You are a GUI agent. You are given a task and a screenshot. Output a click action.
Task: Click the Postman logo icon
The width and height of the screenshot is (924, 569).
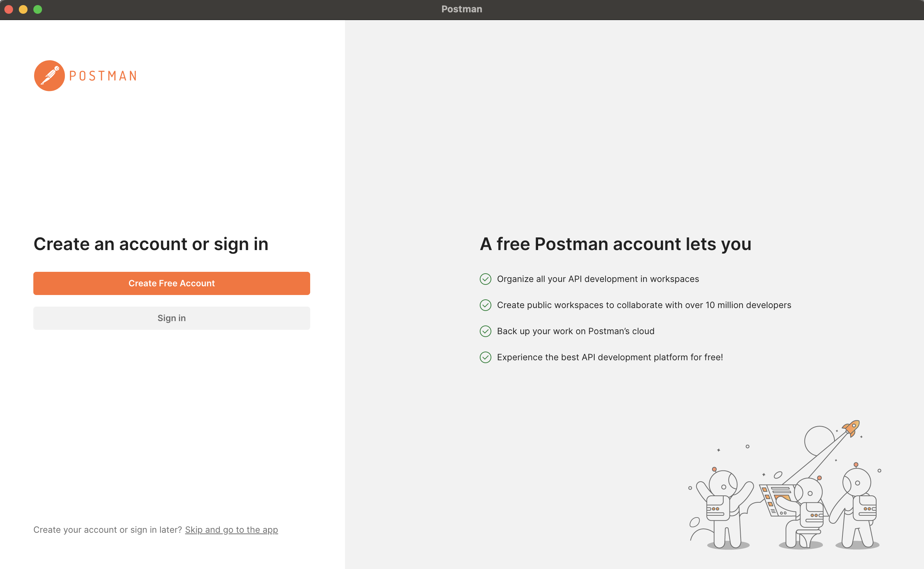[x=49, y=76]
